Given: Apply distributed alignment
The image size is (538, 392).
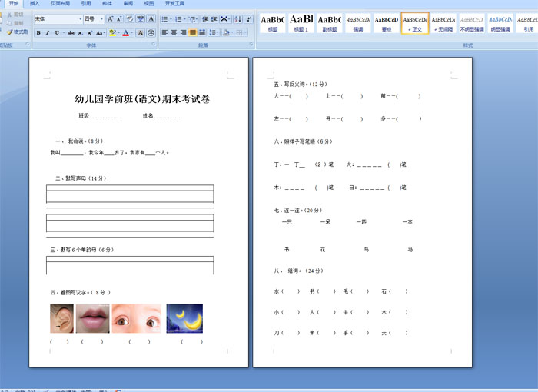Looking at the screenshot, I should [x=202, y=32].
